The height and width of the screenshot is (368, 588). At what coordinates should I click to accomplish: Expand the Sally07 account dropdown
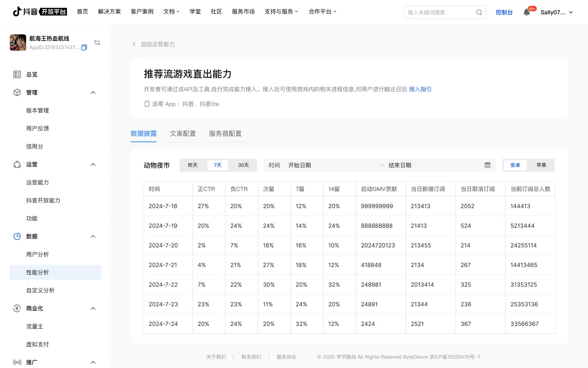570,12
